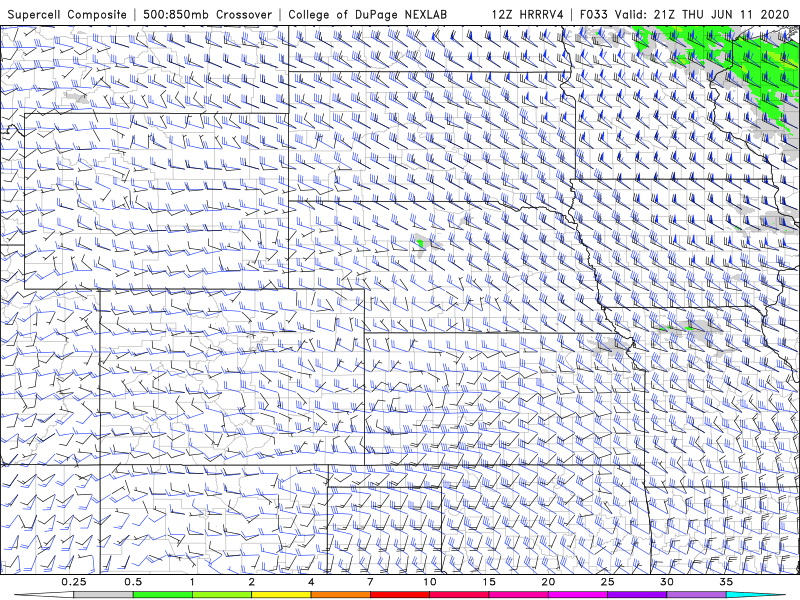Click the 0.25 colorbar label
800x600 pixels.
(x=74, y=582)
